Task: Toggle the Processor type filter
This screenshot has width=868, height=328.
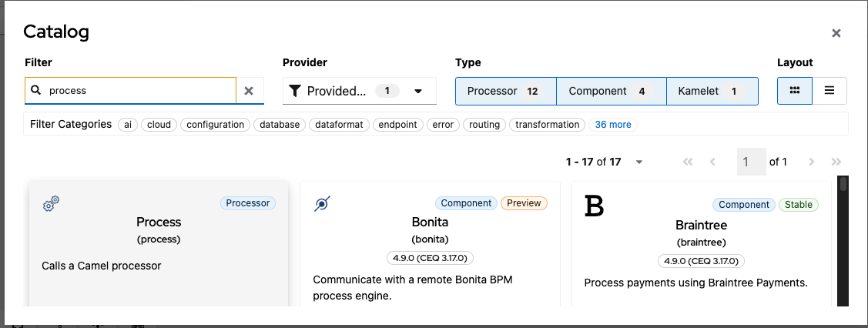Action: [505, 91]
